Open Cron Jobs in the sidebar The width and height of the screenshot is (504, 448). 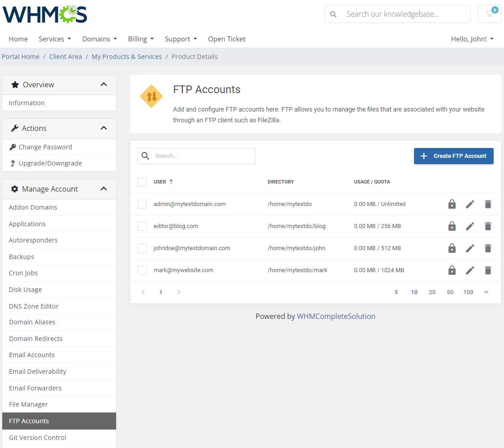(59, 273)
